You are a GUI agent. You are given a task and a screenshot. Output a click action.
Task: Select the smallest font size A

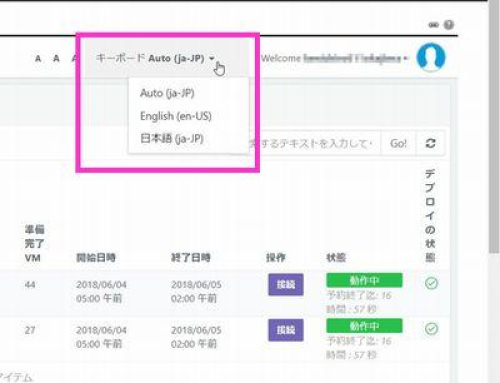(x=38, y=59)
